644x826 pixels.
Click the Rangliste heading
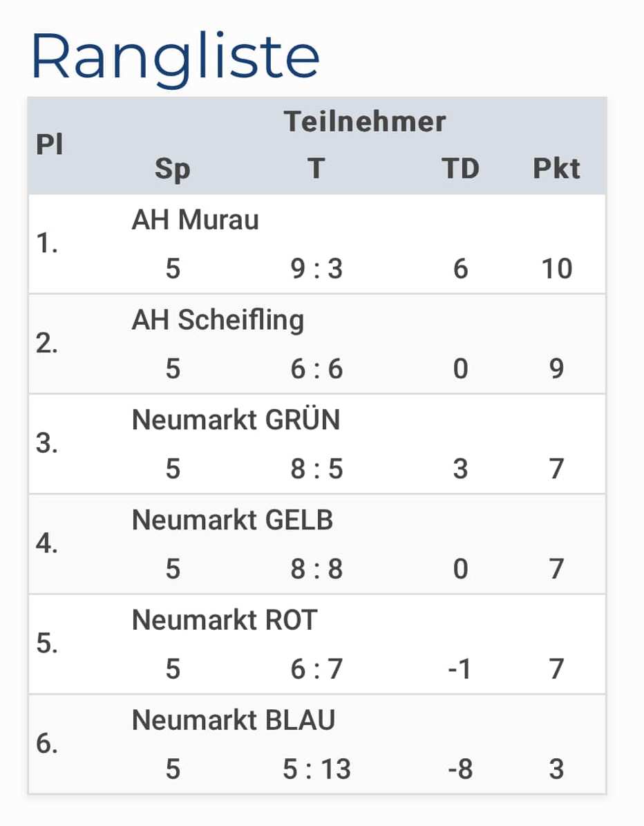[x=176, y=57]
